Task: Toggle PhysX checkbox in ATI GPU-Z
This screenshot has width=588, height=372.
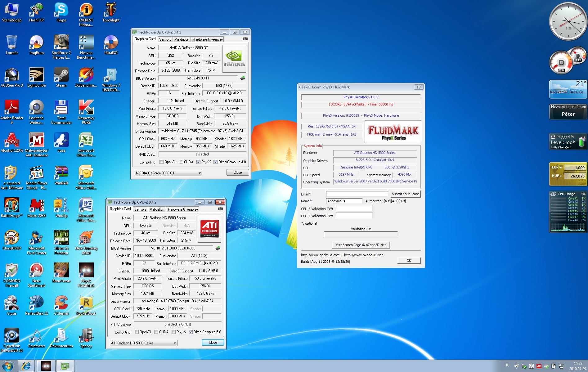Action: point(173,332)
